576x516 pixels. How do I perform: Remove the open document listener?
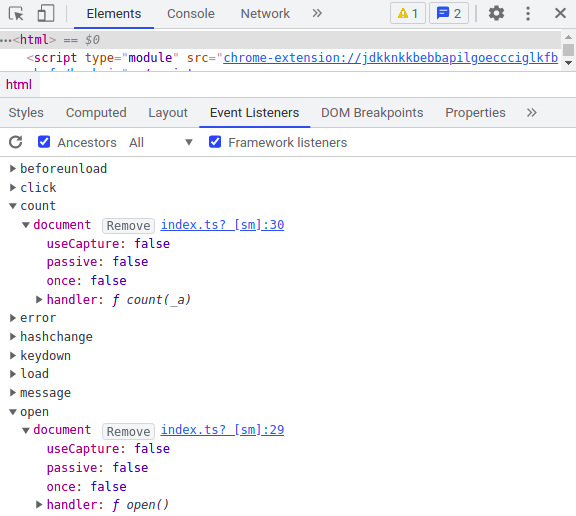(x=129, y=431)
